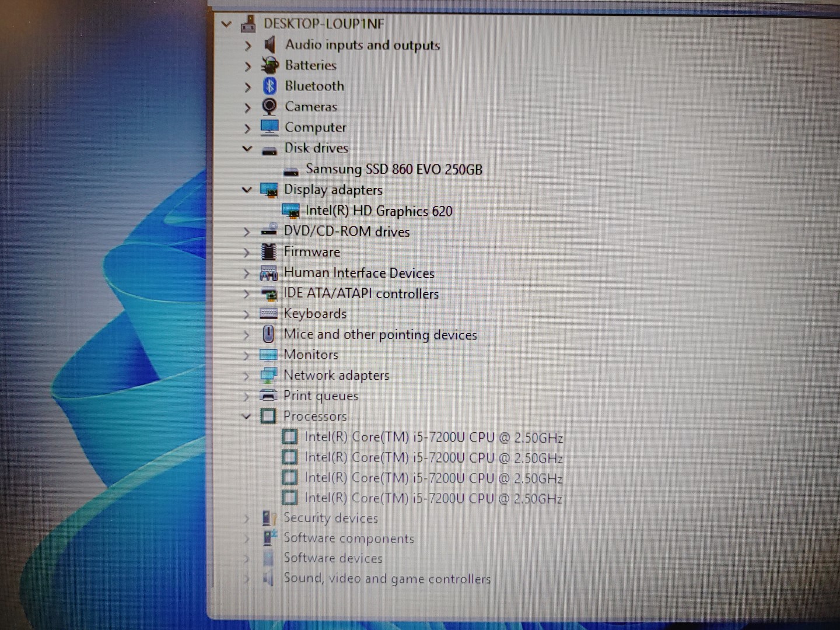The image size is (840, 630).
Task: Click the Batteries category icon
Action: (269, 65)
